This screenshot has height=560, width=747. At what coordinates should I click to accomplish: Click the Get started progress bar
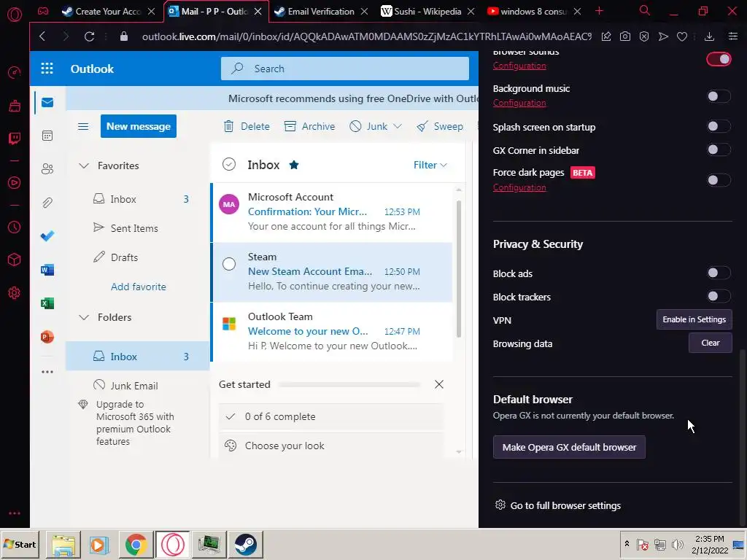(x=349, y=384)
